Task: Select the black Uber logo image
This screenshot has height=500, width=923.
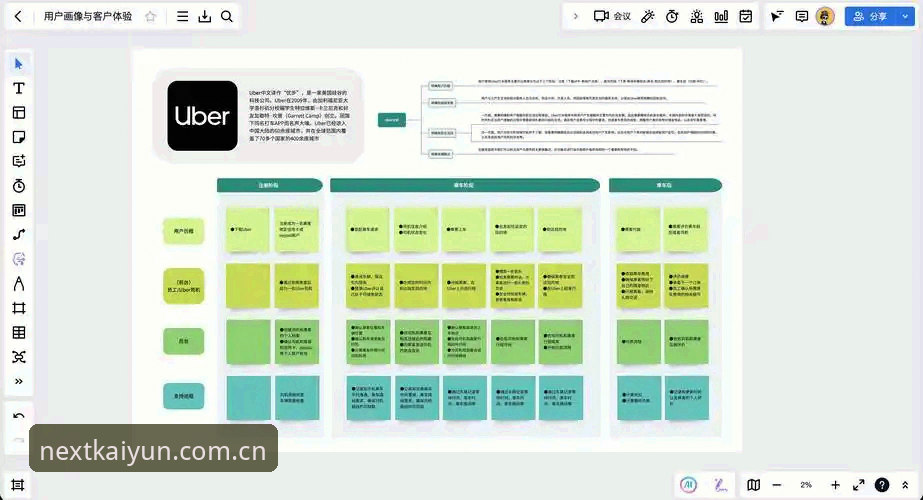Action: coord(202,116)
